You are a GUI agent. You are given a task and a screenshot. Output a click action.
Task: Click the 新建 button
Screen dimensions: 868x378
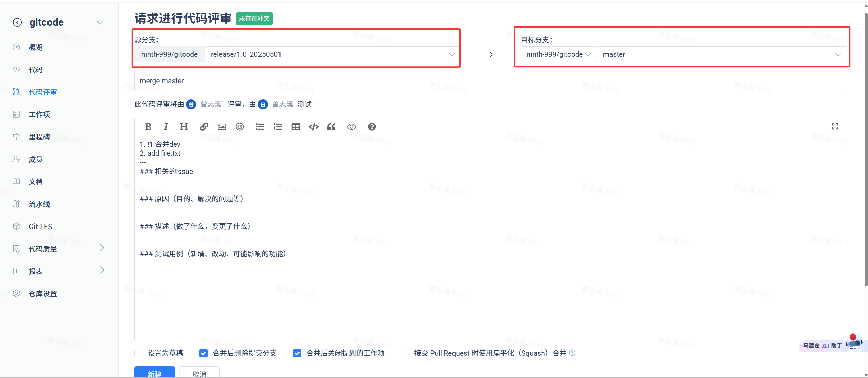pos(154,373)
